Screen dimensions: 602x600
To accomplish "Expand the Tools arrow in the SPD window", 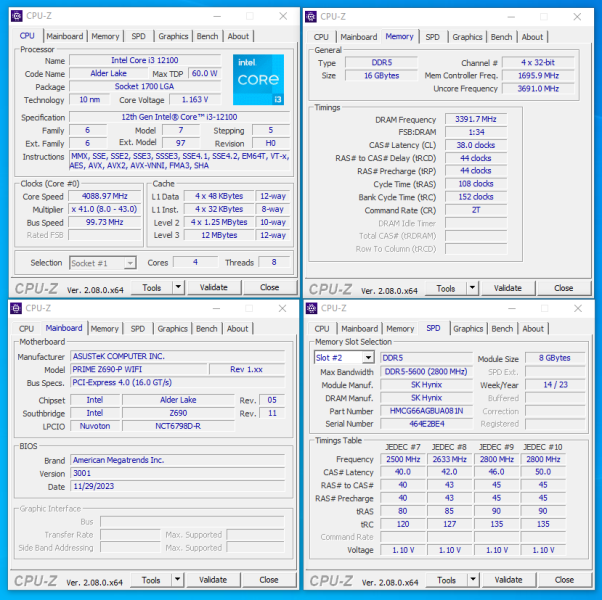I will coord(472,580).
